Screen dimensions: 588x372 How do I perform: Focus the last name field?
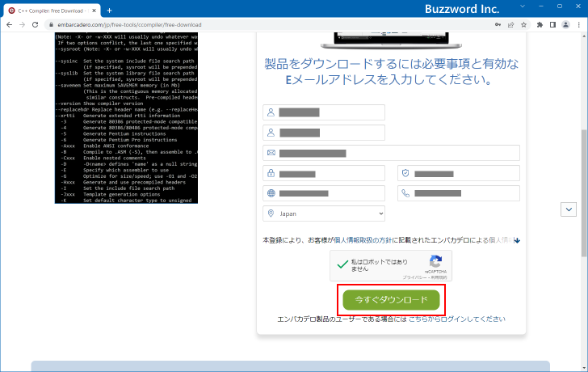click(324, 133)
